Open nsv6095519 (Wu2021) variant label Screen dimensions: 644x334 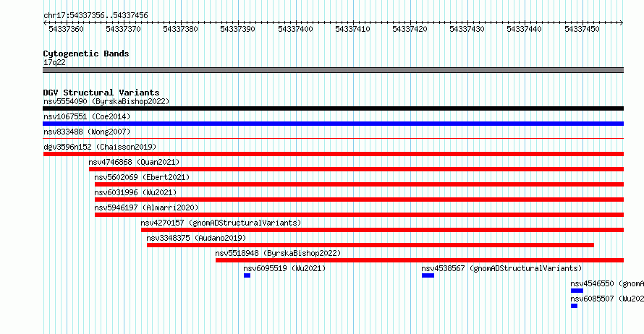click(x=284, y=268)
